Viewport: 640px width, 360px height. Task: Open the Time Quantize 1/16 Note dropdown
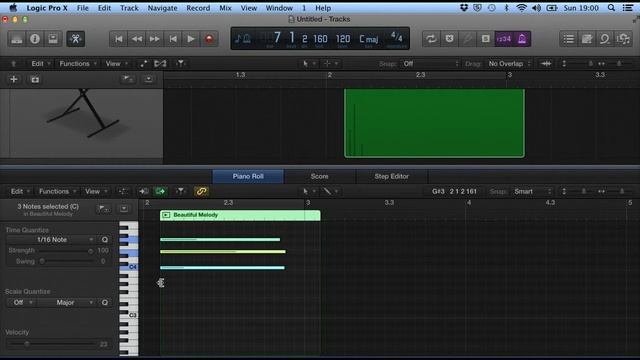52,240
